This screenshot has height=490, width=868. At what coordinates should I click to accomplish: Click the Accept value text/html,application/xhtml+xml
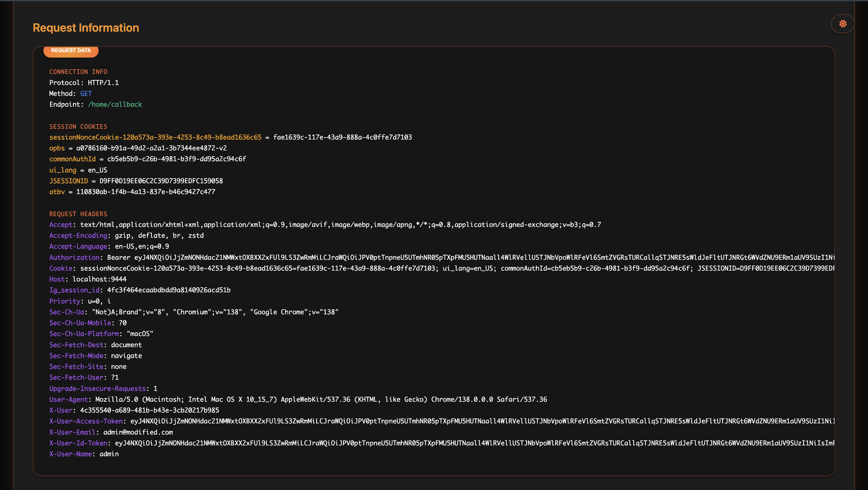pos(340,225)
